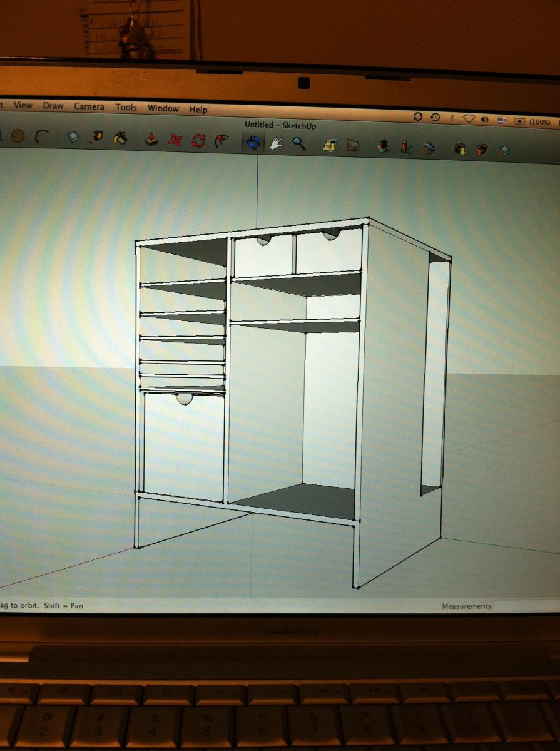Open the Tools menu
This screenshot has width=560, height=751.
coord(126,107)
